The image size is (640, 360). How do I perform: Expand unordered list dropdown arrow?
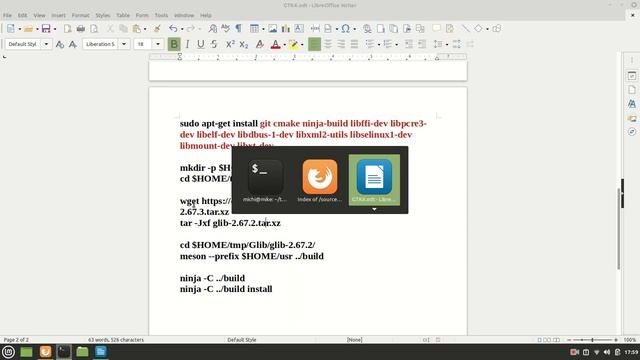pos(379,44)
